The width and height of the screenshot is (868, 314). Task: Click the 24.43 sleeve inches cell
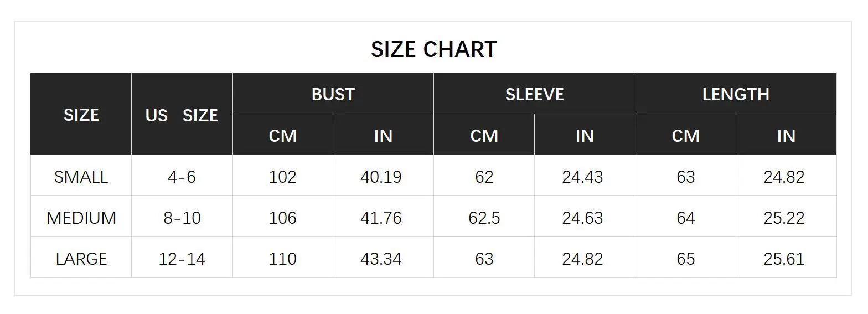(x=582, y=177)
